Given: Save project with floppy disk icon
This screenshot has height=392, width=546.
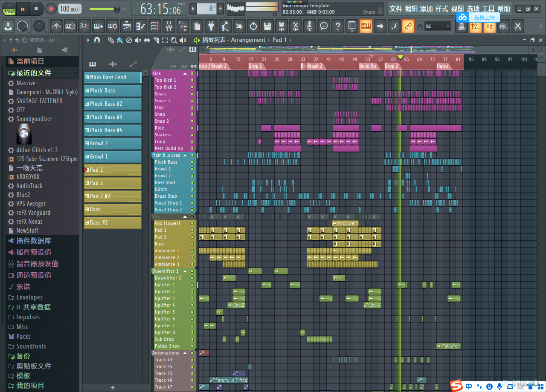Looking at the screenshot, I should (267, 26).
